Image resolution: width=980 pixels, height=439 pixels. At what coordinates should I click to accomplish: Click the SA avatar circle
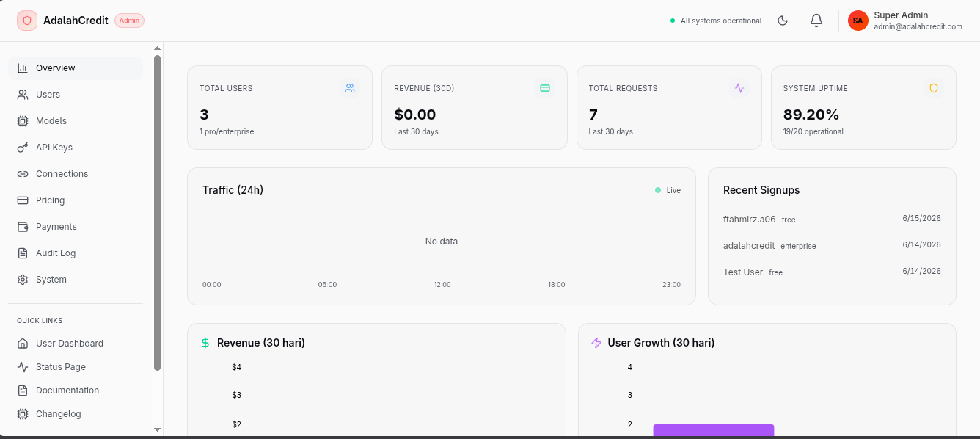(x=858, y=21)
